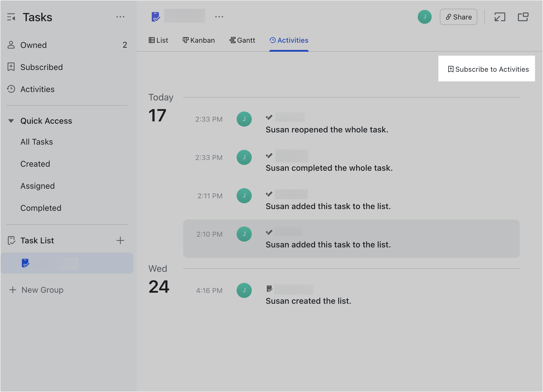Screen dimensions: 543x392
Task: Open the Owned tasks view
Action: (33, 45)
